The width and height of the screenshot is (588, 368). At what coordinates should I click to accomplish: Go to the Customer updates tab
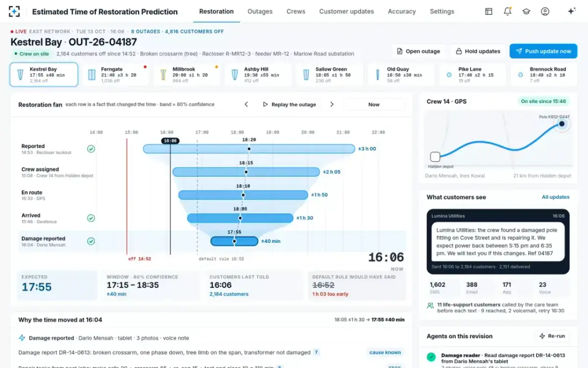(346, 11)
